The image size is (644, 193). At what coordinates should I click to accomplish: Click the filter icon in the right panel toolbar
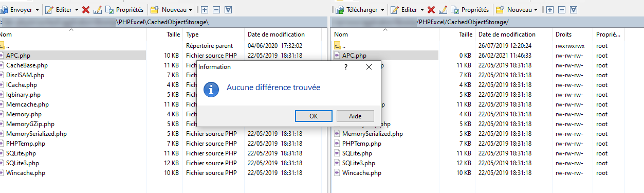pos(574,10)
